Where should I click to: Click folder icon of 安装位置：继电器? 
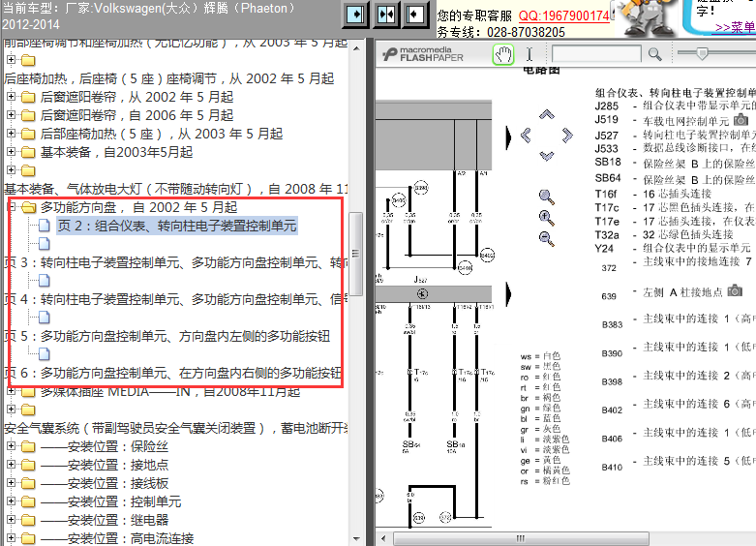click(28, 520)
